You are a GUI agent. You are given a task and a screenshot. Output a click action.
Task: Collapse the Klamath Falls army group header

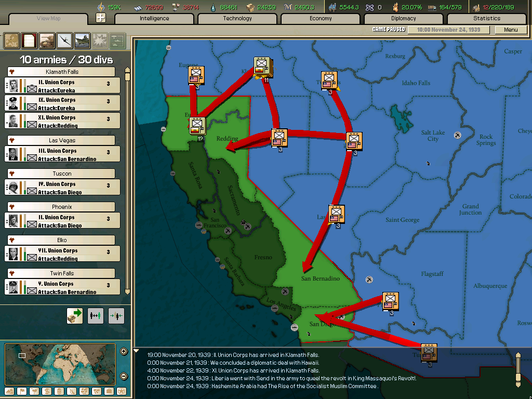point(62,71)
